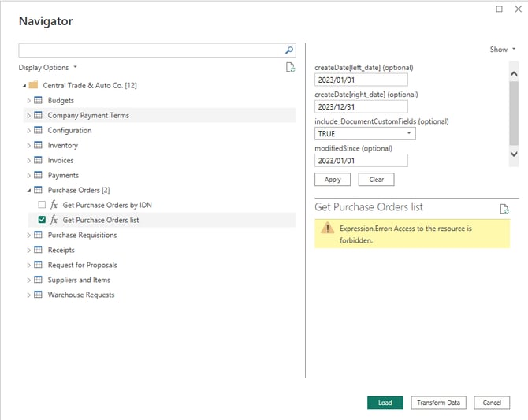Expand the Receipts node
528x420 pixels.
point(28,251)
